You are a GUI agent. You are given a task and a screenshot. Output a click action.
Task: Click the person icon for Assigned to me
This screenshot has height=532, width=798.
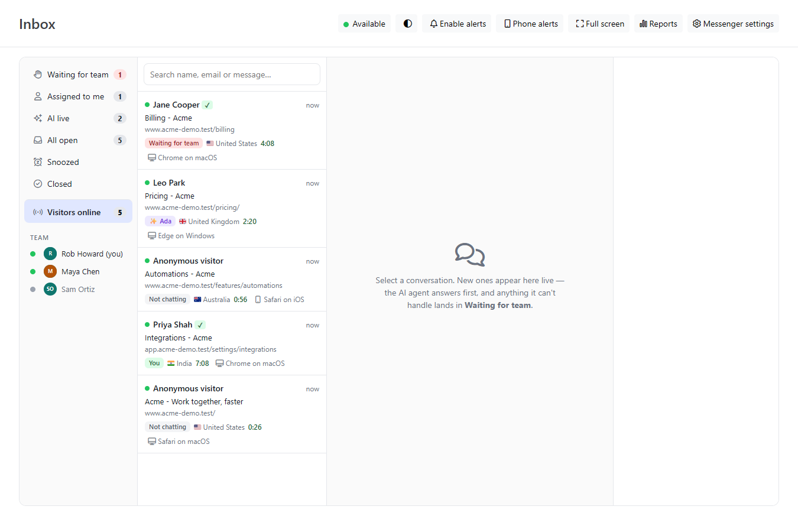(x=38, y=96)
